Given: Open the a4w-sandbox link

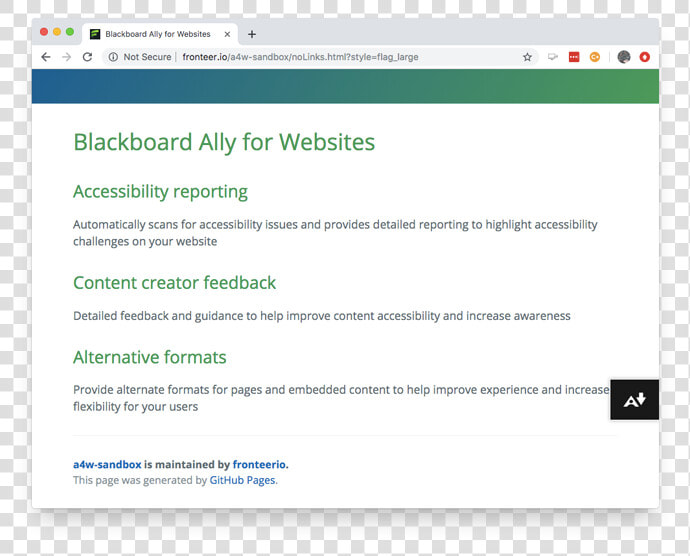Looking at the screenshot, I should pos(107,464).
